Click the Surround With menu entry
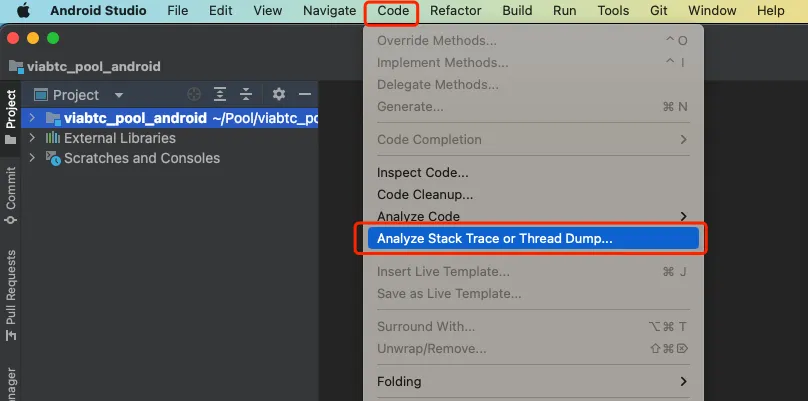Viewport: 808px width, 401px height. click(533, 327)
